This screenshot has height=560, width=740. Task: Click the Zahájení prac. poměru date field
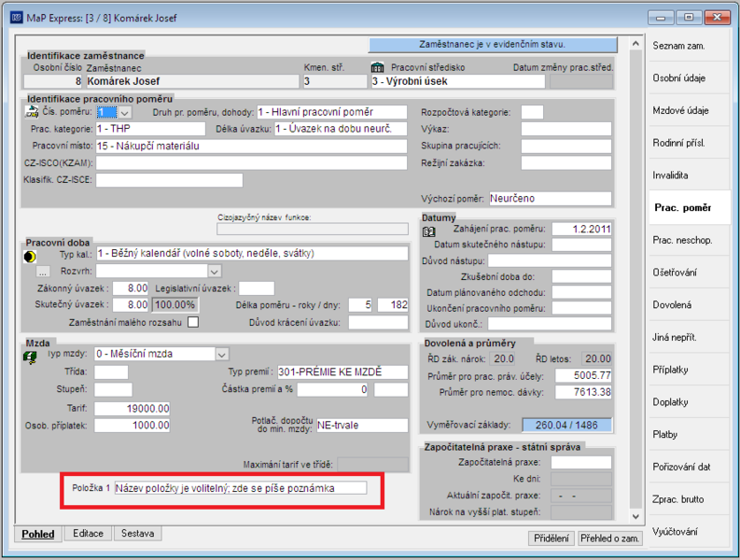pos(582,229)
